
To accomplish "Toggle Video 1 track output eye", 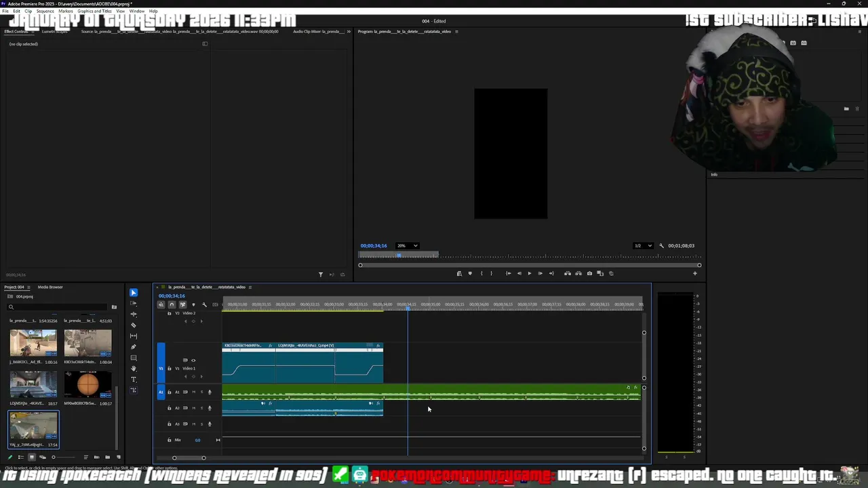I will [x=193, y=361].
